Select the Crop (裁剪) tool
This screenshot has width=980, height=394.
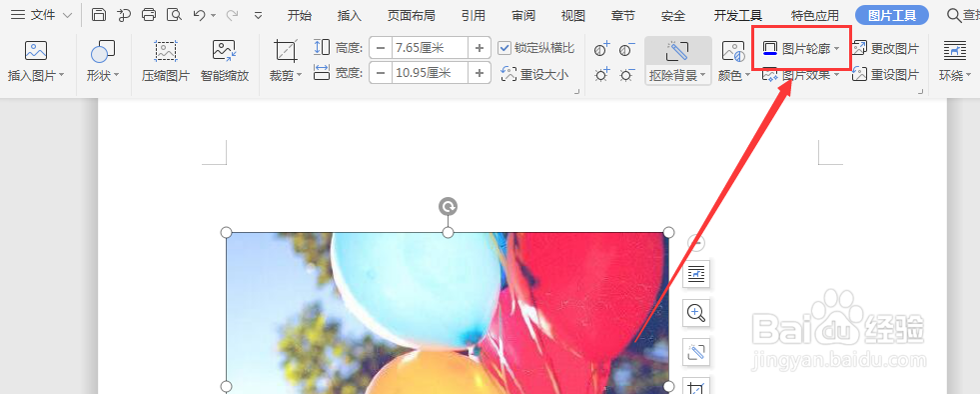(x=285, y=51)
